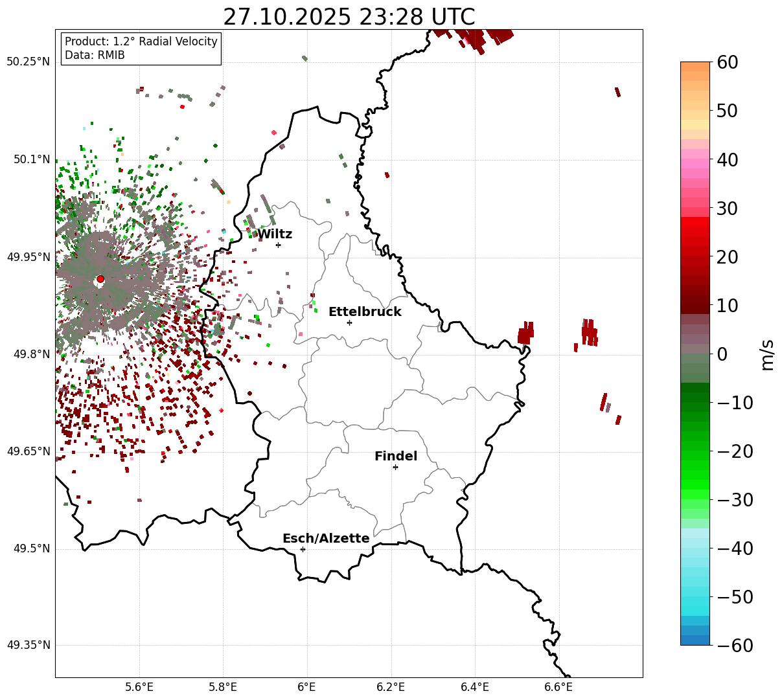Click the colorbar 50 tick label
The image size is (782, 700).
tap(727, 111)
